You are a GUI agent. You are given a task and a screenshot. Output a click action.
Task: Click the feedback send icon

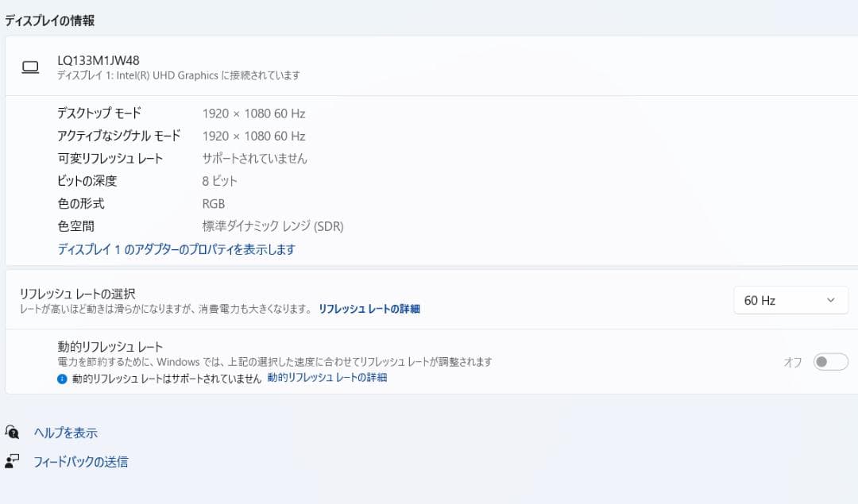14,461
